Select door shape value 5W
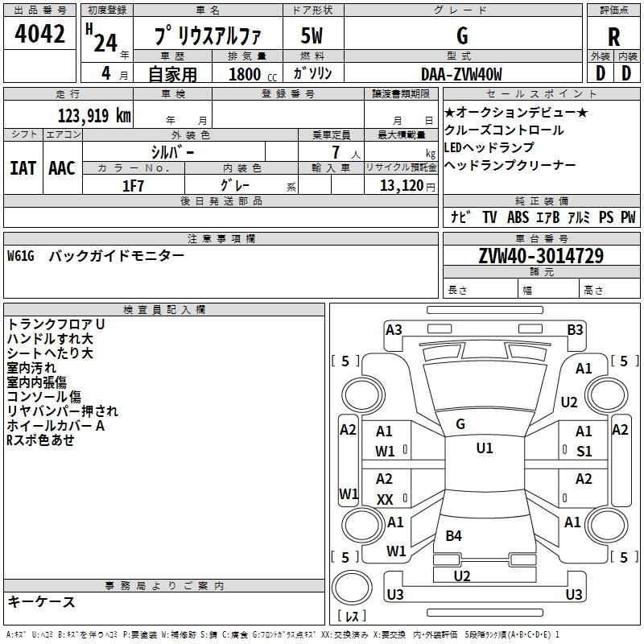 (x=312, y=35)
